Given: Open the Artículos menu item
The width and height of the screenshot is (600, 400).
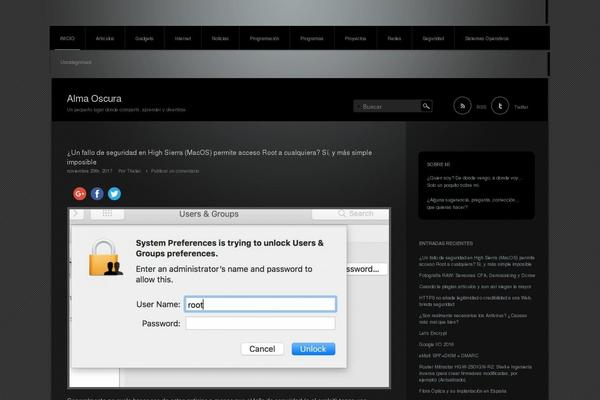Looking at the screenshot, I should click(105, 38).
